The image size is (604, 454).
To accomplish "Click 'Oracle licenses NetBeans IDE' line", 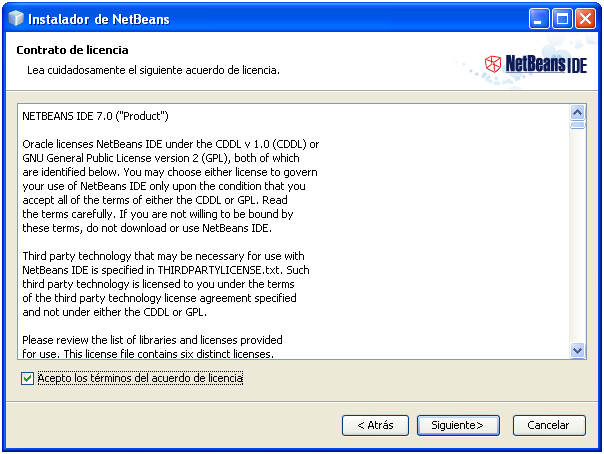I will (x=171, y=144).
